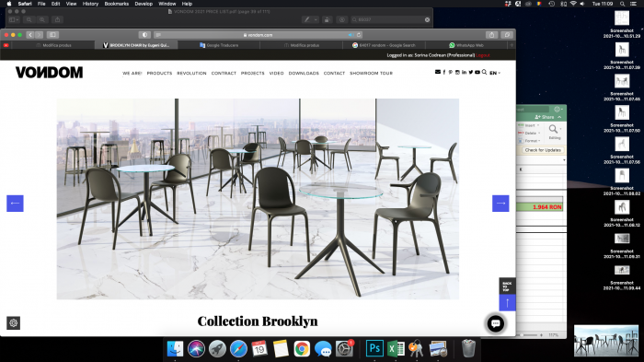Click the Safari share button
The width and height of the screenshot is (644, 362).
tap(491, 35)
